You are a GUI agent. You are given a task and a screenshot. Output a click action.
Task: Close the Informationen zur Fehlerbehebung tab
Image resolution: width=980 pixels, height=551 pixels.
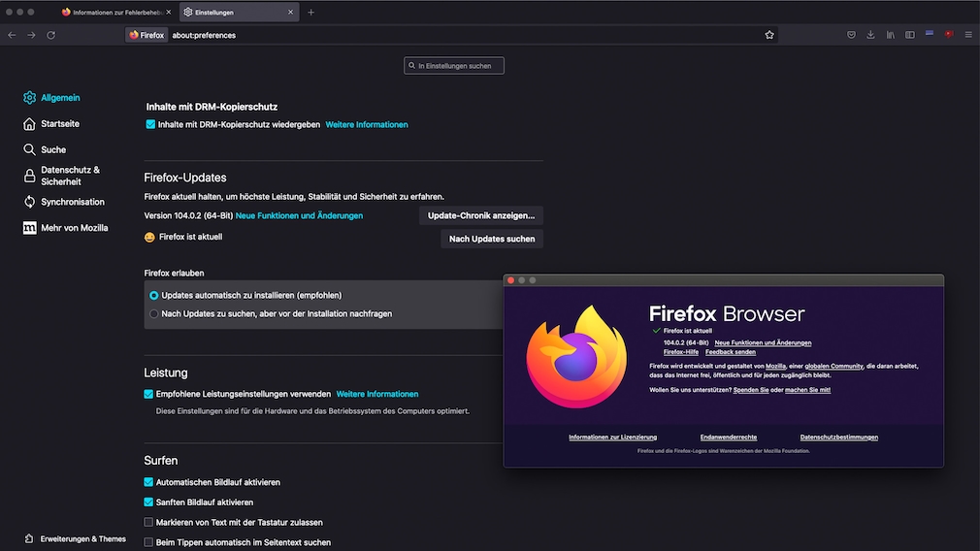click(169, 12)
